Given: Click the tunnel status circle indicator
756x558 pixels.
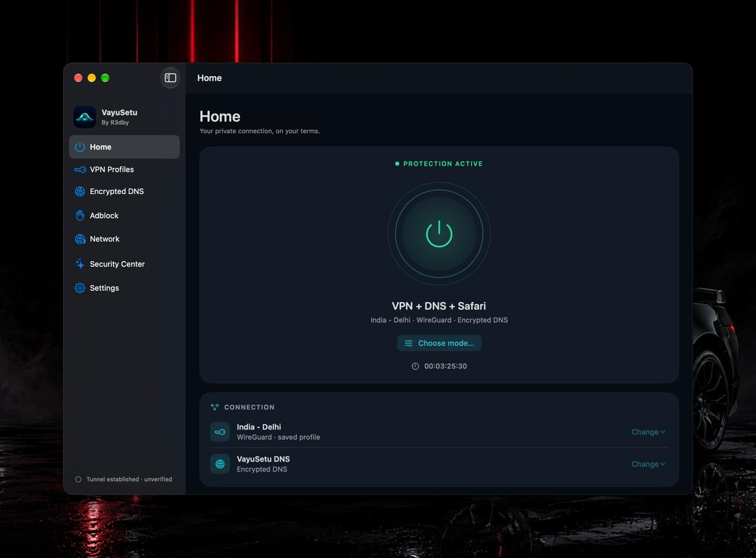Looking at the screenshot, I should [78, 479].
